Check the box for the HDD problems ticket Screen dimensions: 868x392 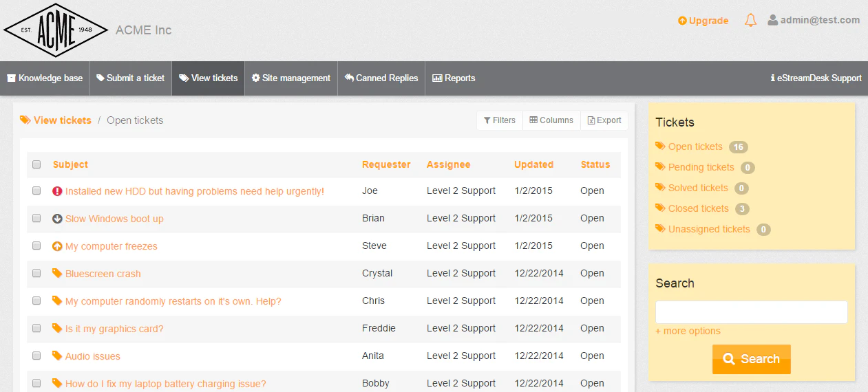(x=36, y=190)
